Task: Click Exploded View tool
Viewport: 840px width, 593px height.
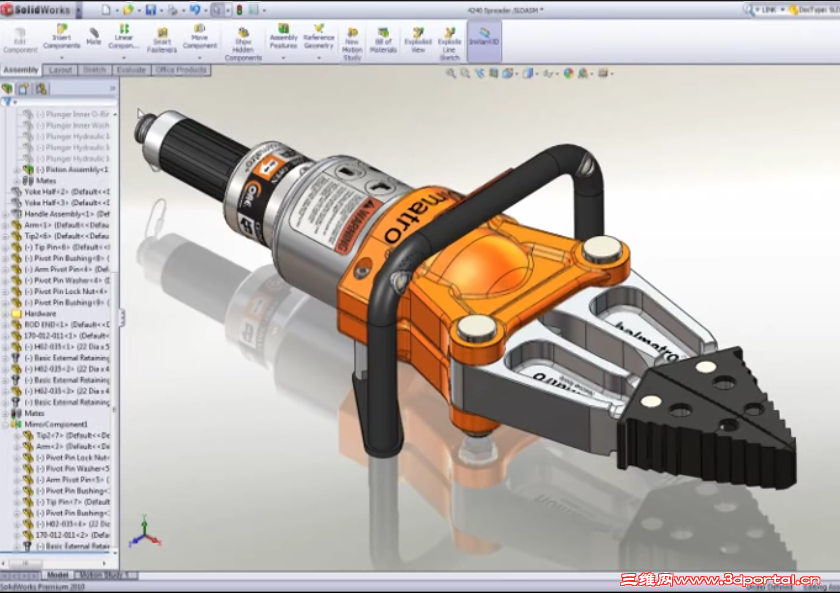Action: coord(418,40)
